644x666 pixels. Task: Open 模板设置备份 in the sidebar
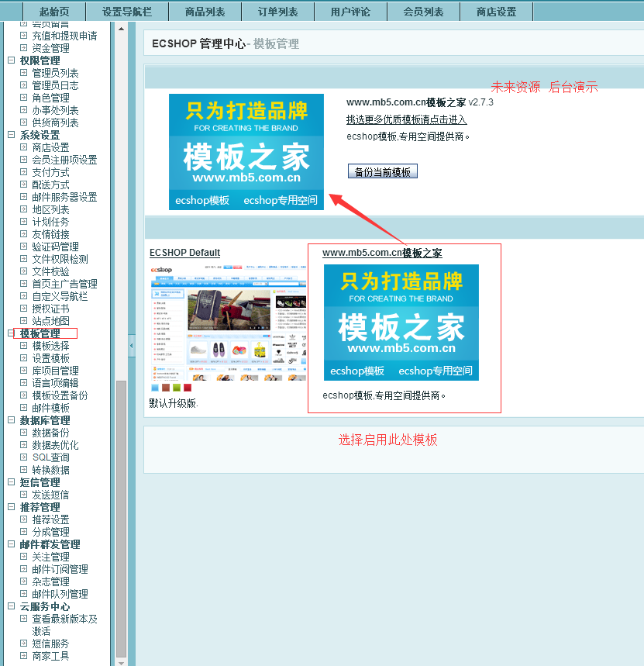coord(60,395)
